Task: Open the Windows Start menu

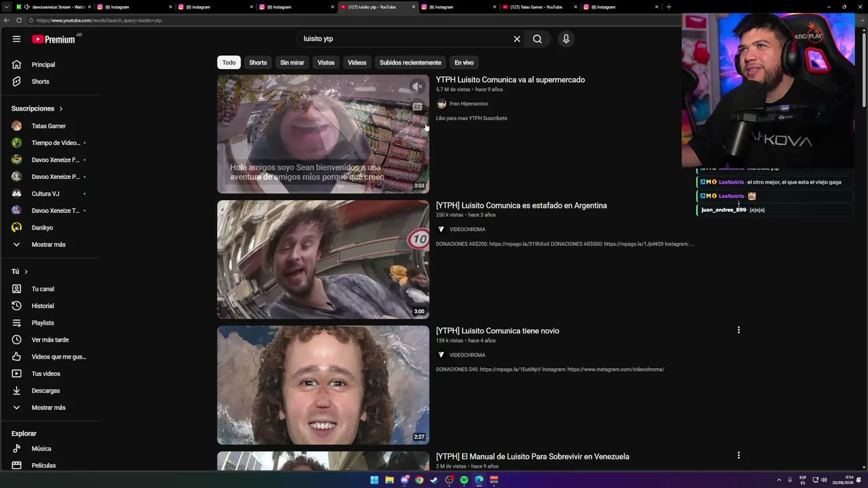Action: [374, 480]
